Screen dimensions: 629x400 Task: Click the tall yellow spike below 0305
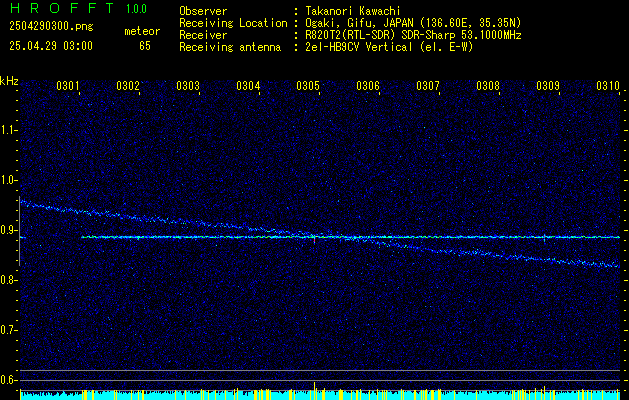[314, 390]
